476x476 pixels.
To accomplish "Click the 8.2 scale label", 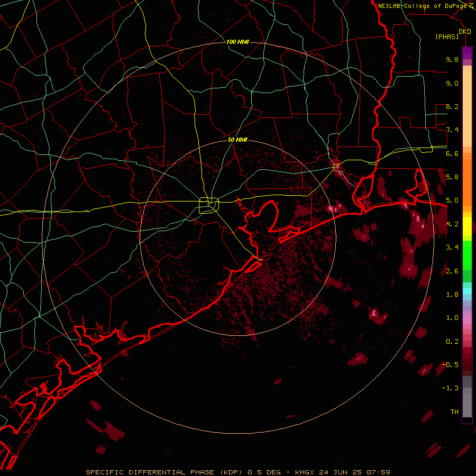I will coord(452,106).
